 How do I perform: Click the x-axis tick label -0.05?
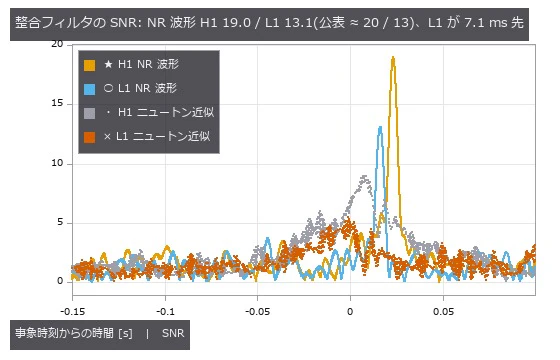258,311
